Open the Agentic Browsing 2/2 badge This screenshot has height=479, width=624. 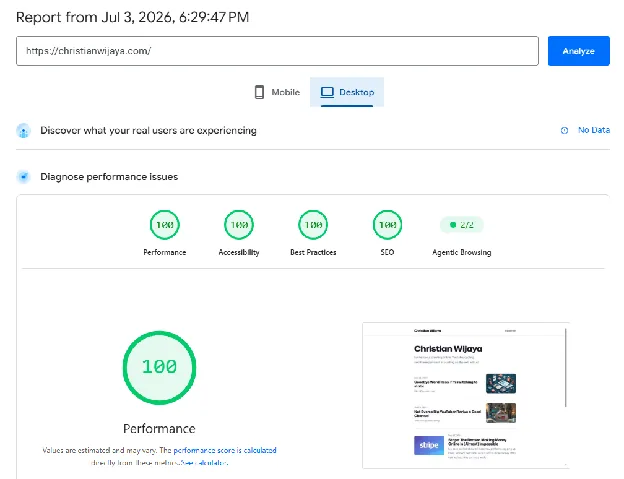[x=462, y=225]
